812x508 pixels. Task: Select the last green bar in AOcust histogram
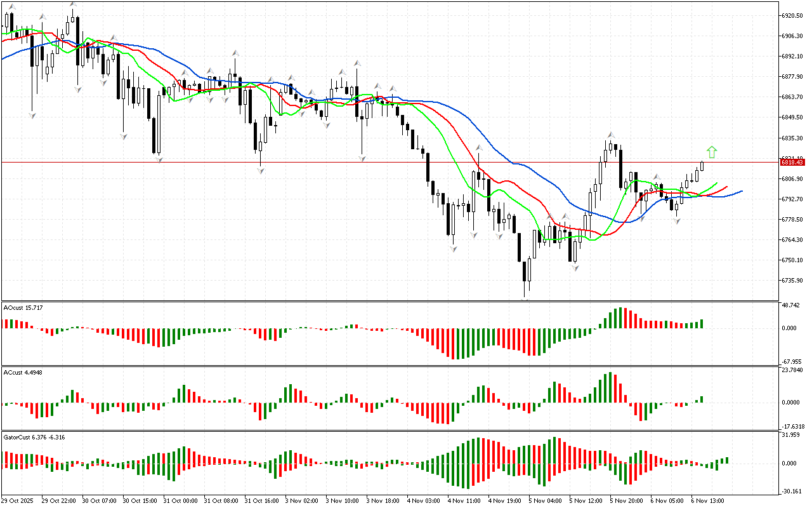(702, 324)
